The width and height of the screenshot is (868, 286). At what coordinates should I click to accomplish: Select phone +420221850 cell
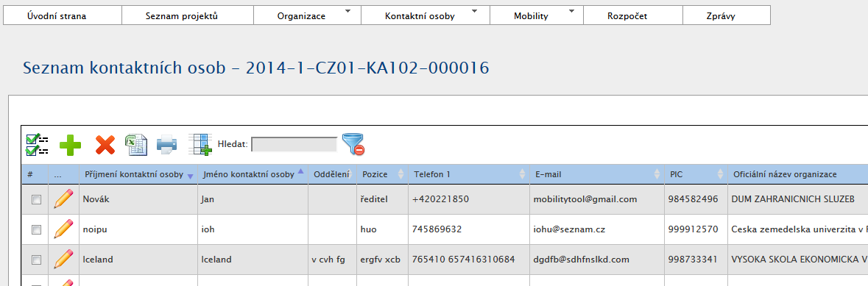tap(469, 199)
